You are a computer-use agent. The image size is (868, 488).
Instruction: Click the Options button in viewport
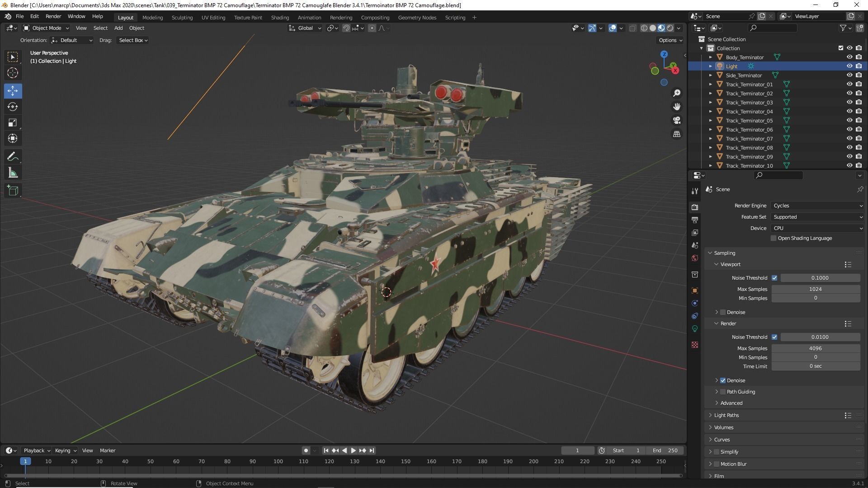click(670, 40)
